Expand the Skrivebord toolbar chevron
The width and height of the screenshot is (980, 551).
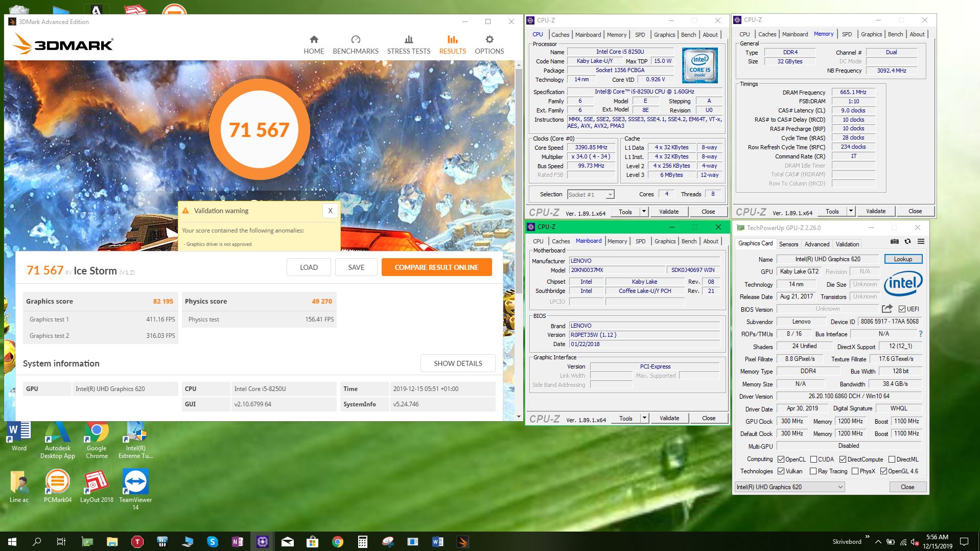pos(867,537)
